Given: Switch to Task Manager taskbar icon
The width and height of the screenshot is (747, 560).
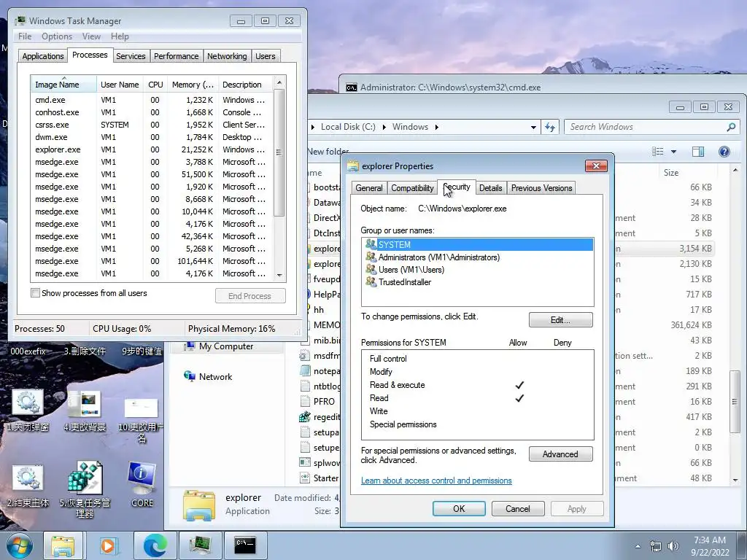Looking at the screenshot, I should pyautogui.click(x=200, y=545).
